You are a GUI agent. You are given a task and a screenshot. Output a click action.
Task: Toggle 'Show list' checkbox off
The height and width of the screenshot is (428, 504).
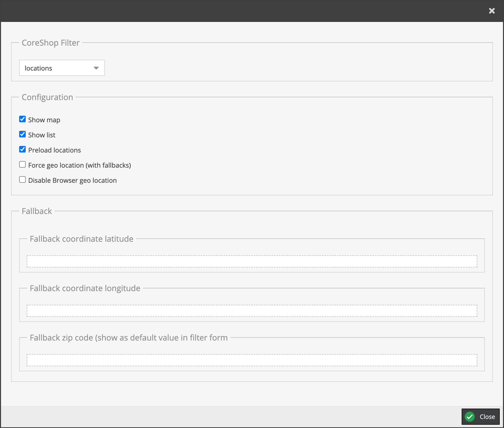point(22,134)
